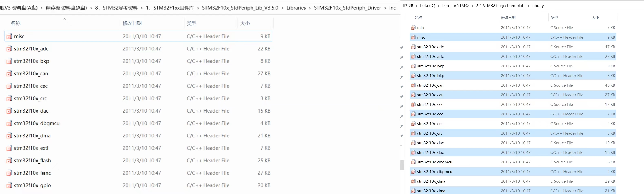Select stm32f10x_can C Source name in Library
The height and width of the screenshot is (194, 644).
click(x=430, y=85)
